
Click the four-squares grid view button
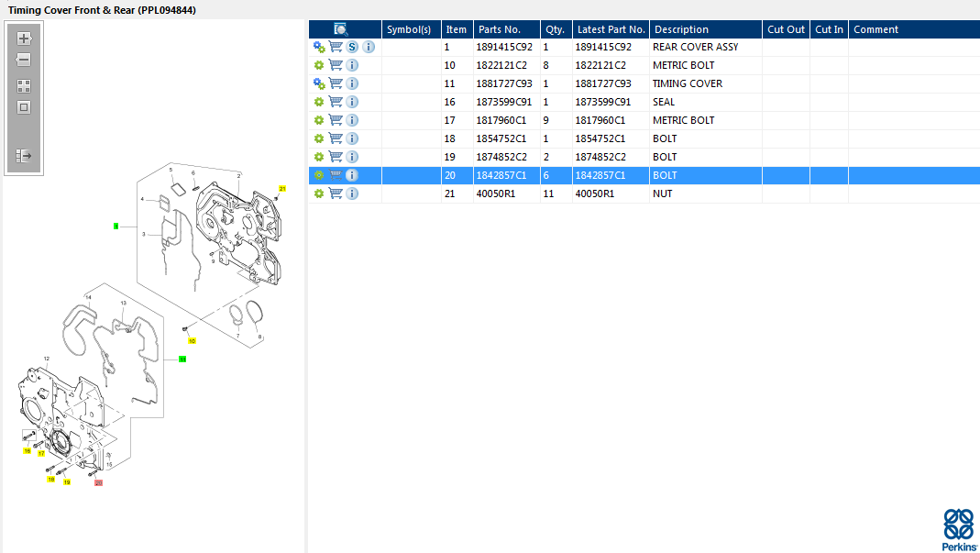[24, 86]
